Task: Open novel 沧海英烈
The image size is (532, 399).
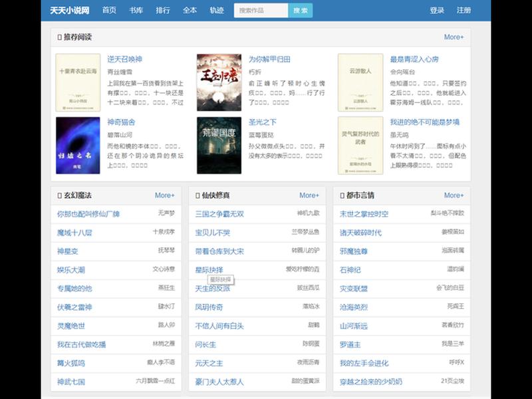Action: coord(354,307)
